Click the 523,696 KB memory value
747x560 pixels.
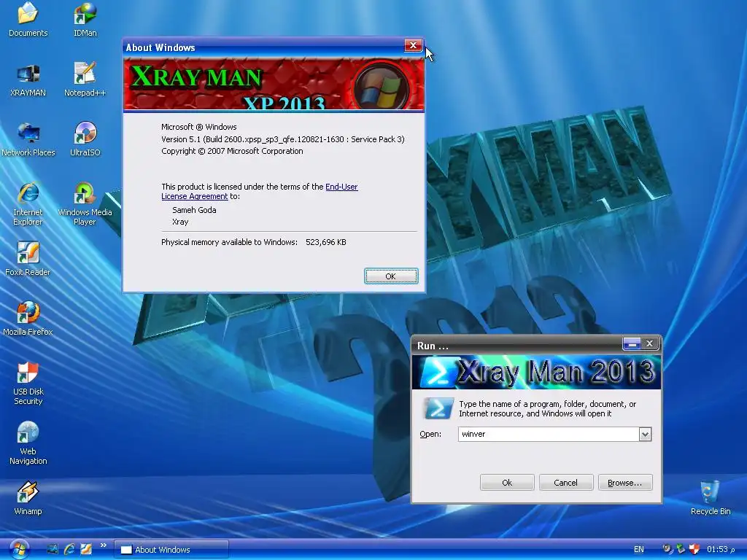click(x=326, y=242)
